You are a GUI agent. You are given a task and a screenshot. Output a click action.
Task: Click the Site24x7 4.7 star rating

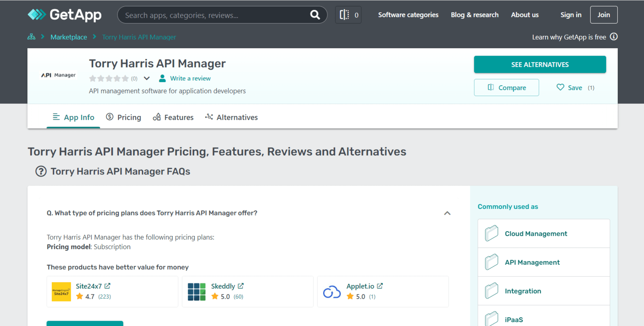[x=93, y=297]
